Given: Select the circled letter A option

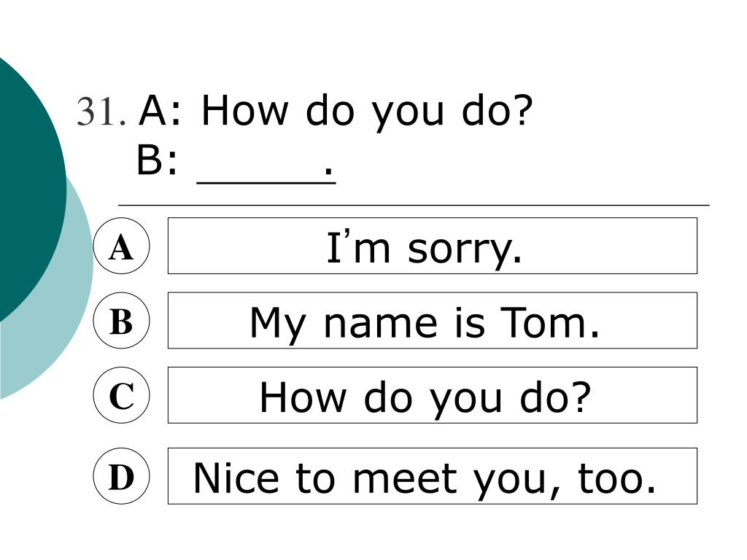Looking at the screenshot, I should 122,246.
